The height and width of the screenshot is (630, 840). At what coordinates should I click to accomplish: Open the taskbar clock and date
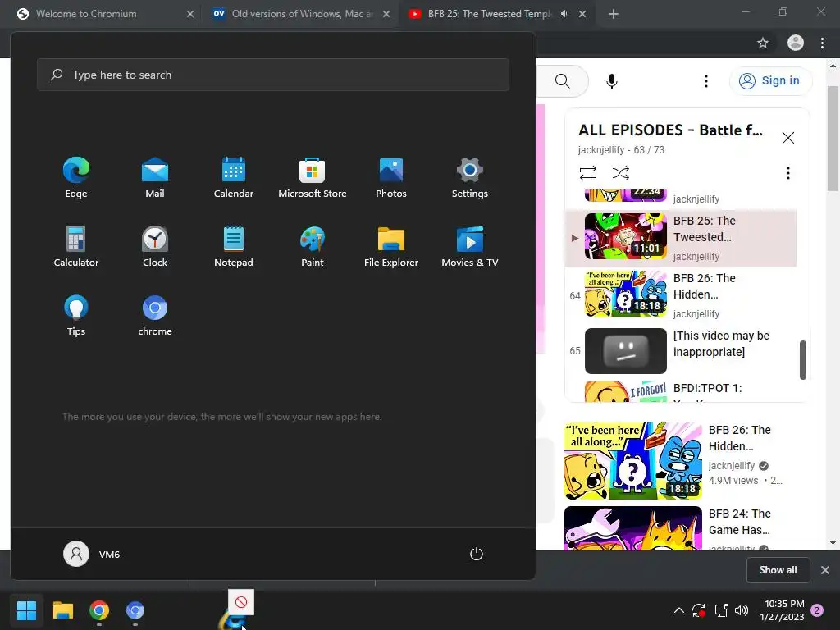782,610
